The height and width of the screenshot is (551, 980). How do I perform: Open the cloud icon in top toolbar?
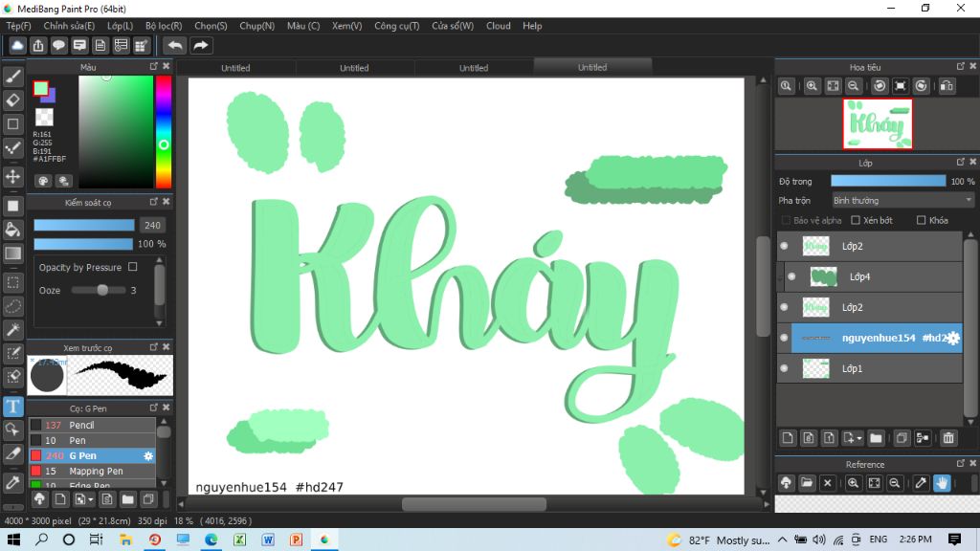pyautogui.click(x=17, y=46)
